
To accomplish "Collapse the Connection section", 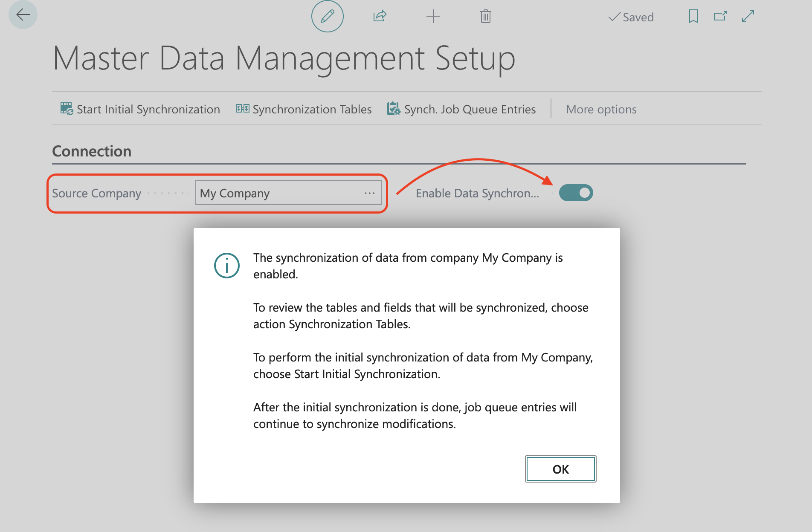I will pyautogui.click(x=91, y=151).
